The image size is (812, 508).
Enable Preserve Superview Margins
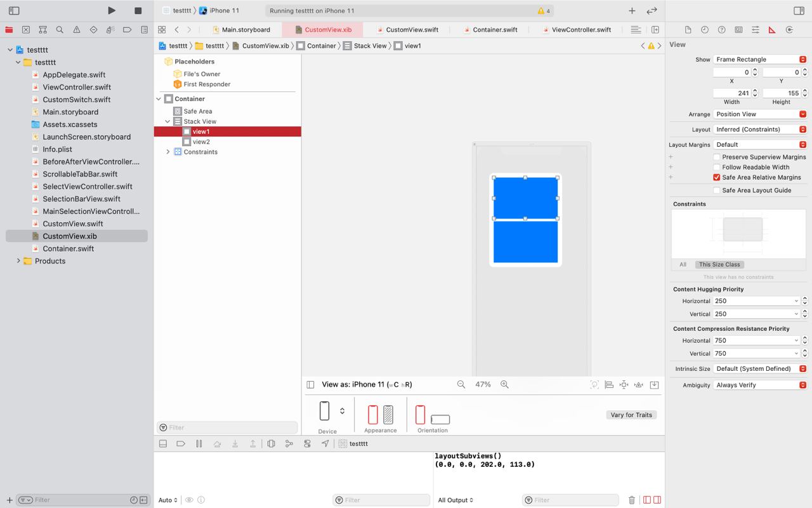[716, 157]
